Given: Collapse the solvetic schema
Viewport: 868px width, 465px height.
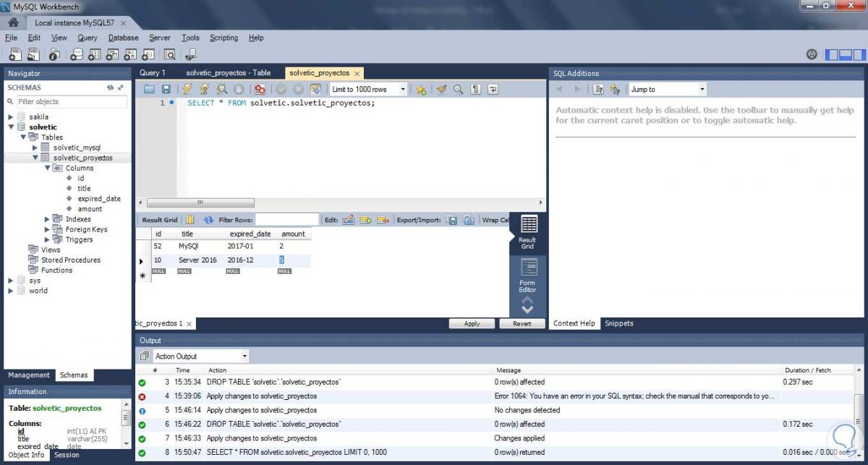Looking at the screenshot, I should click(x=10, y=127).
